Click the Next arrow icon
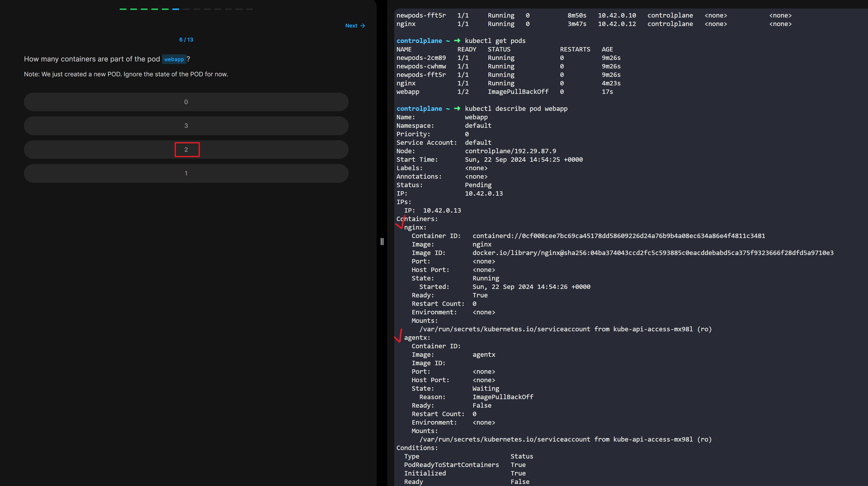The height and width of the screenshot is (486, 868). pos(363,26)
